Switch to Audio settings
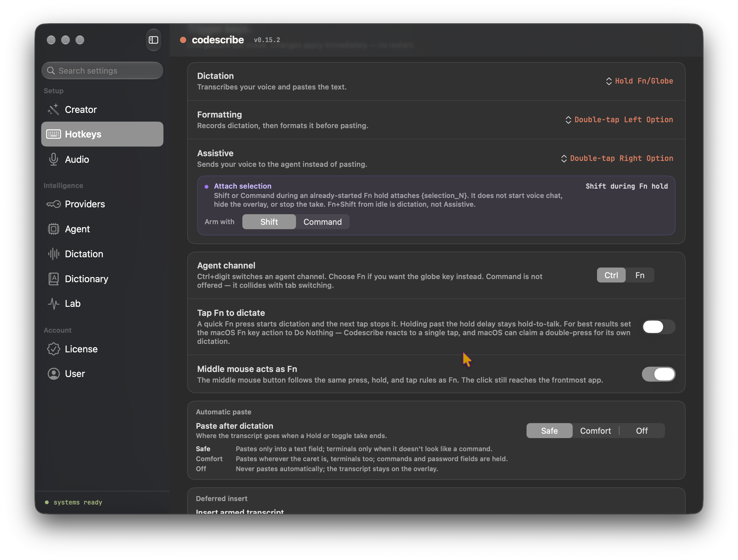The image size is (738, 560). coord(102,159)
